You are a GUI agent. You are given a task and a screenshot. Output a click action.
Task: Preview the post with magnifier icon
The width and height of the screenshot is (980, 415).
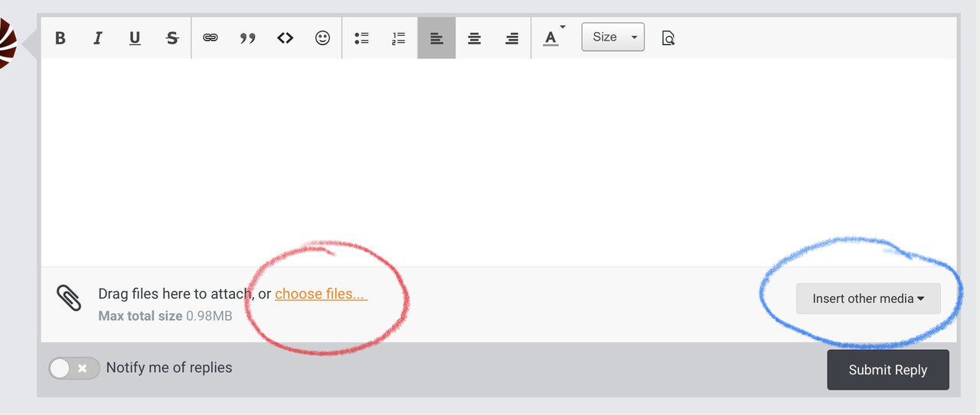(x=668, y=38)
